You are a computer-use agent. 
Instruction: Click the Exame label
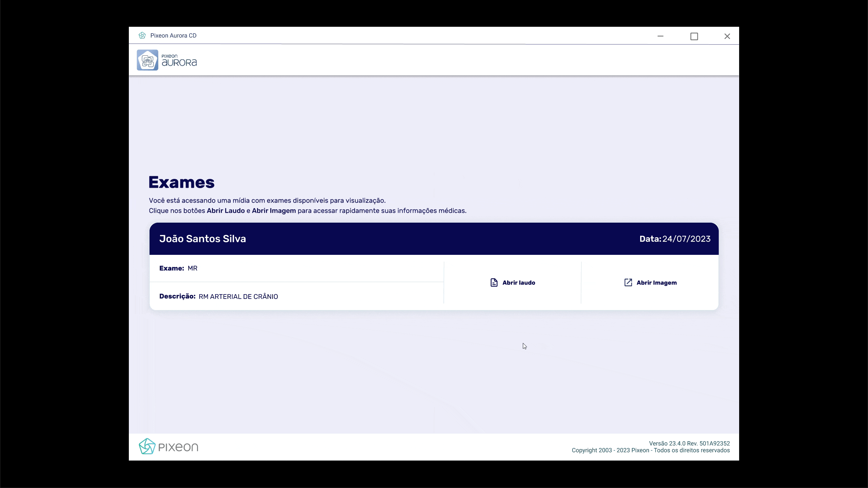172,268
